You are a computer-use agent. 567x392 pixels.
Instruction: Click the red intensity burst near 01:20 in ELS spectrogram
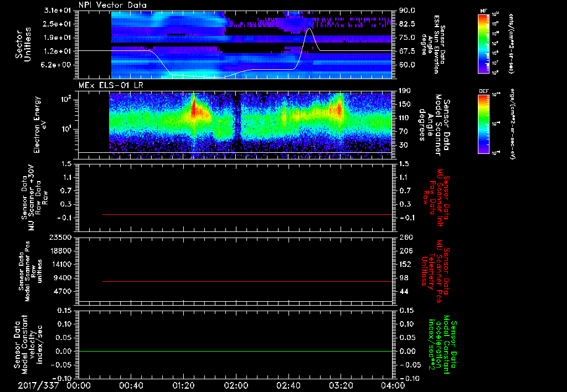[x=193, y=107]
